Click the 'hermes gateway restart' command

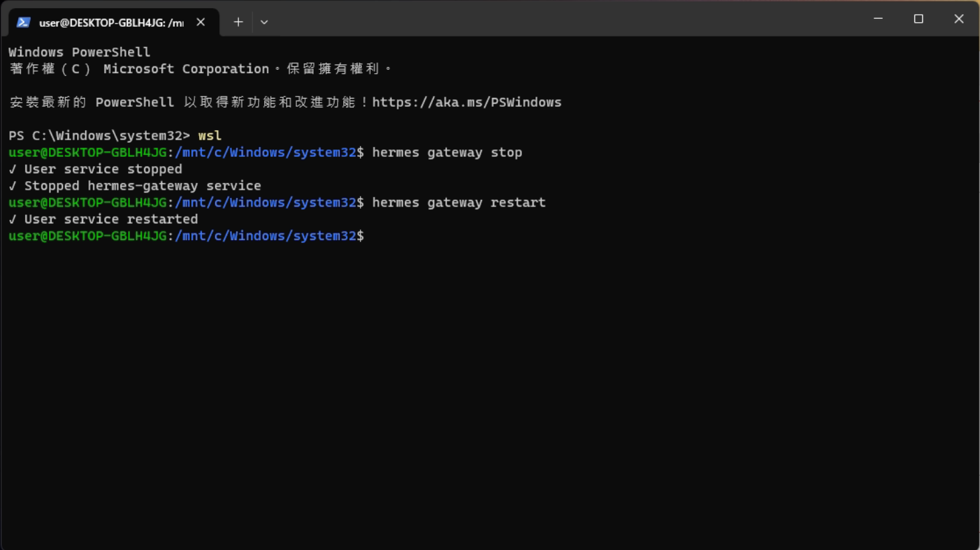click(459, 203)
